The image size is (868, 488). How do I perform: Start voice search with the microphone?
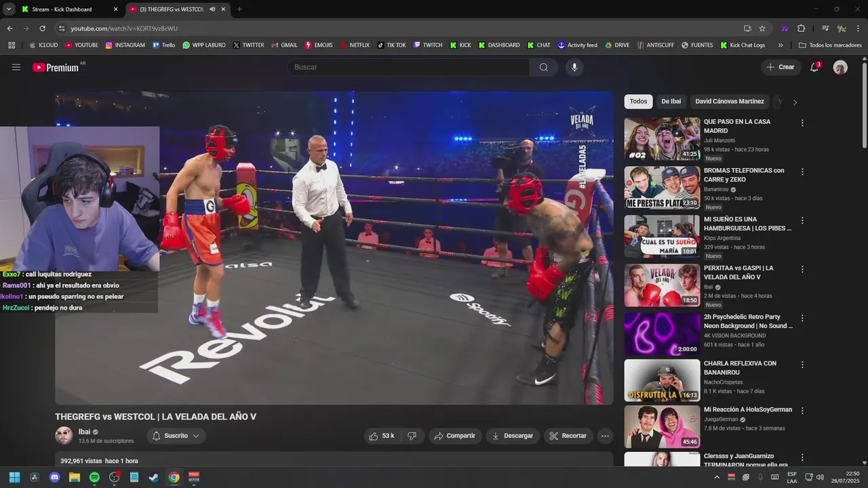tap(574, 67)
